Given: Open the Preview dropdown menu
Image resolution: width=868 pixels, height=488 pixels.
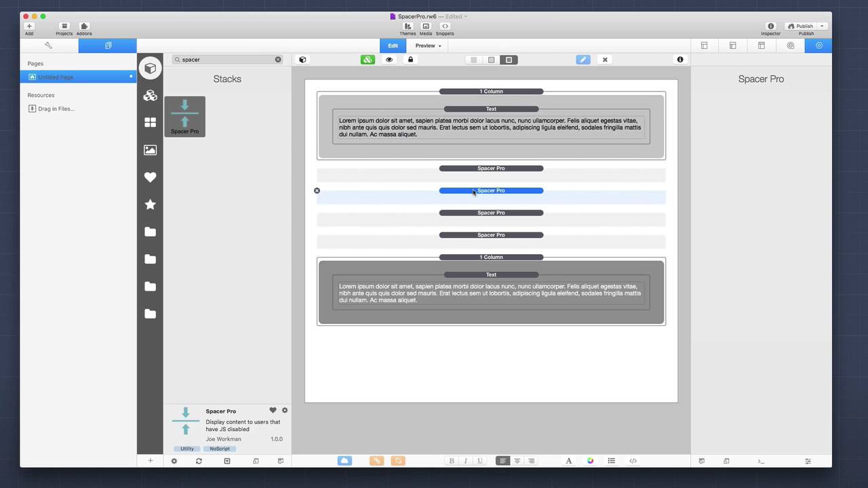Looking at the screenshot, I should coord(428,45).
